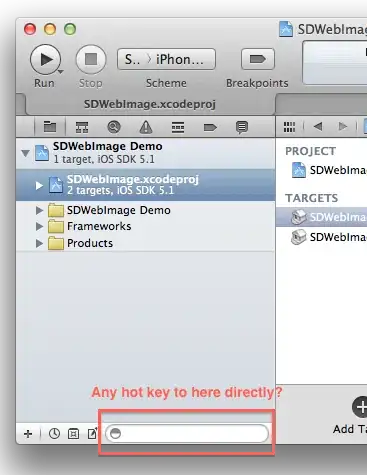
Task: Show the Project navigator
Action: [x=50, y=127]
